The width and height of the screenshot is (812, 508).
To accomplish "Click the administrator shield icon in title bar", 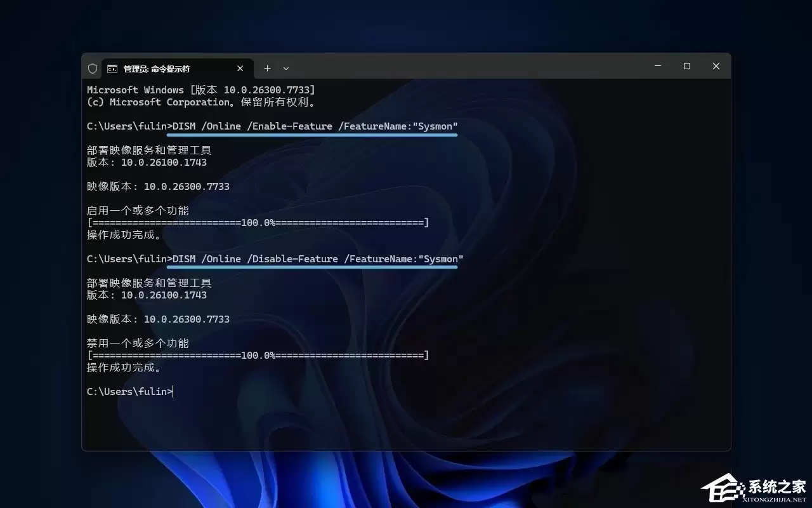I will pyautogui.click(x=93, y=68).
